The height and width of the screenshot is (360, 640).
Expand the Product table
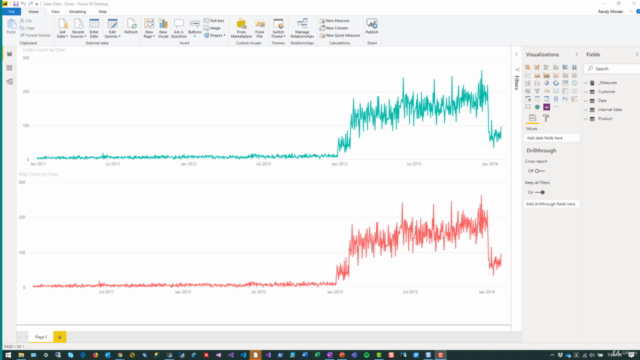(586, 119)
